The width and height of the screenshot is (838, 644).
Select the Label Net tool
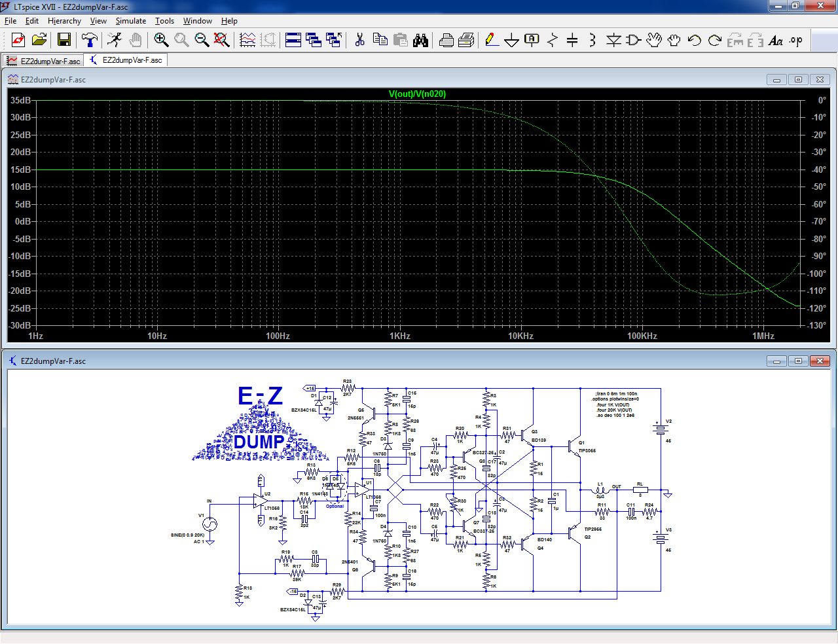point(532,40)
